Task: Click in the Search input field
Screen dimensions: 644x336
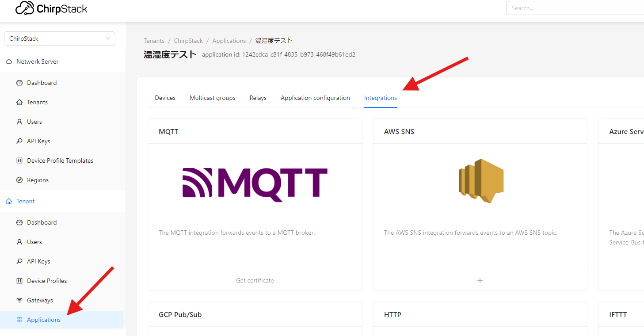Action: (x=575, y=8)
